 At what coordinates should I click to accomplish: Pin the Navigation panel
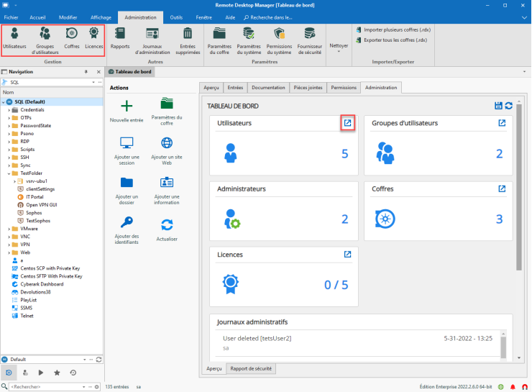point(86,72)
